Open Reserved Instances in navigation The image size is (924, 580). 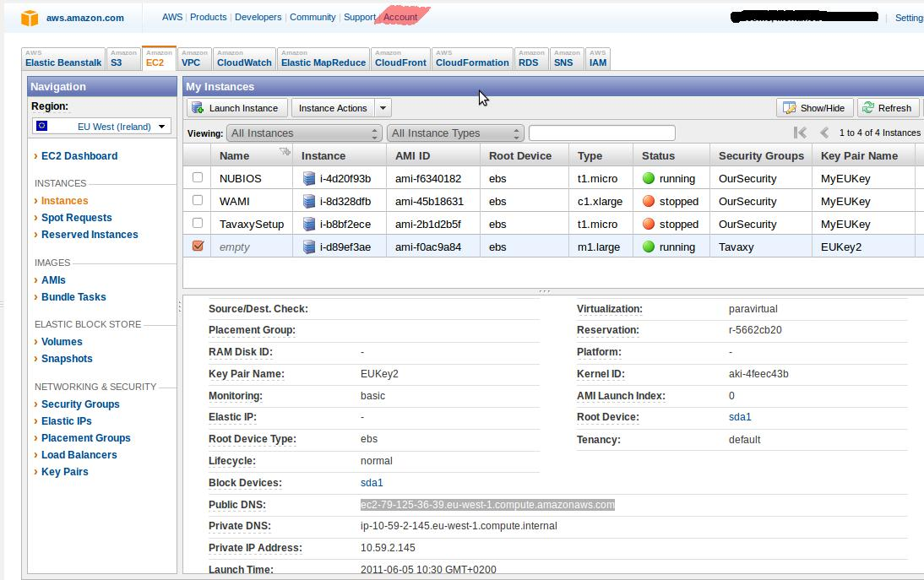click(90, 235)
